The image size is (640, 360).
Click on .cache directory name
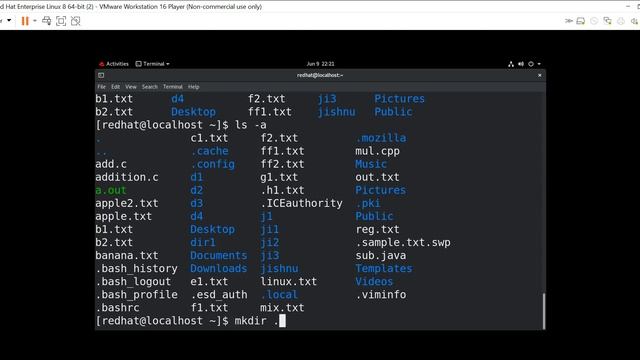point(209,151)
